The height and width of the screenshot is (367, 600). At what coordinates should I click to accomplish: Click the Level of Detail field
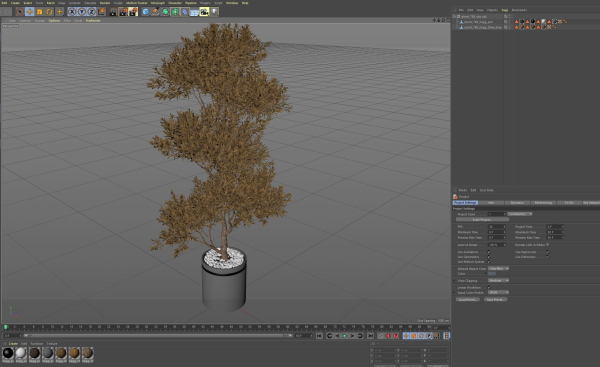(x=496, y=245)
